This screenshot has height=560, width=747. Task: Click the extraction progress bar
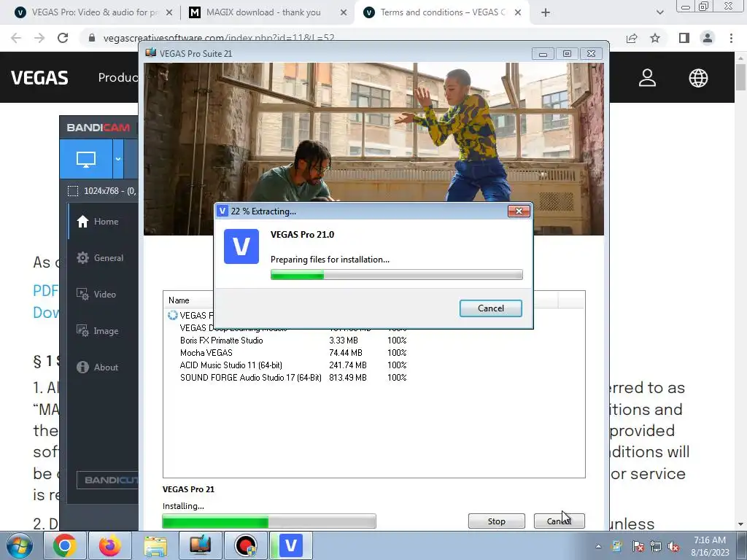coord(396,275)
